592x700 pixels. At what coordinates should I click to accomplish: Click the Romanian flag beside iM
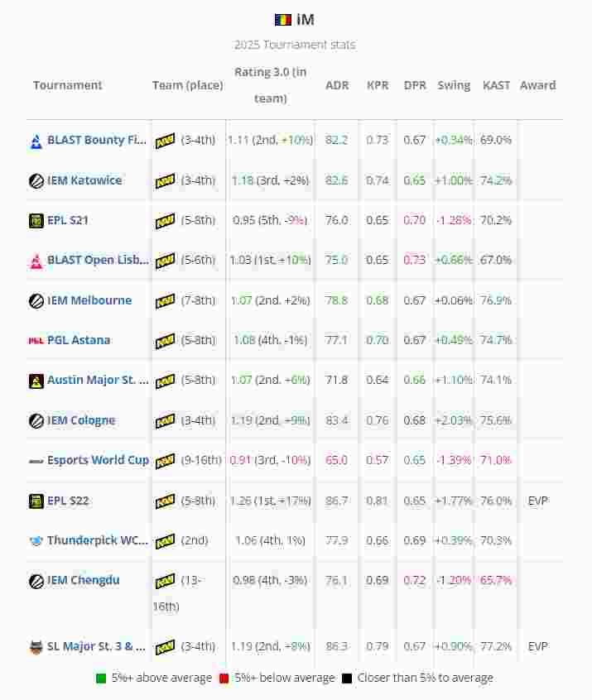(283, 20)
